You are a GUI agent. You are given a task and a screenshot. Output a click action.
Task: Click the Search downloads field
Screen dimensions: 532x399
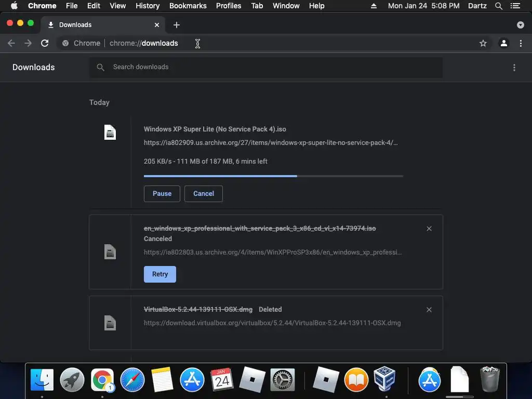point(266,67)
